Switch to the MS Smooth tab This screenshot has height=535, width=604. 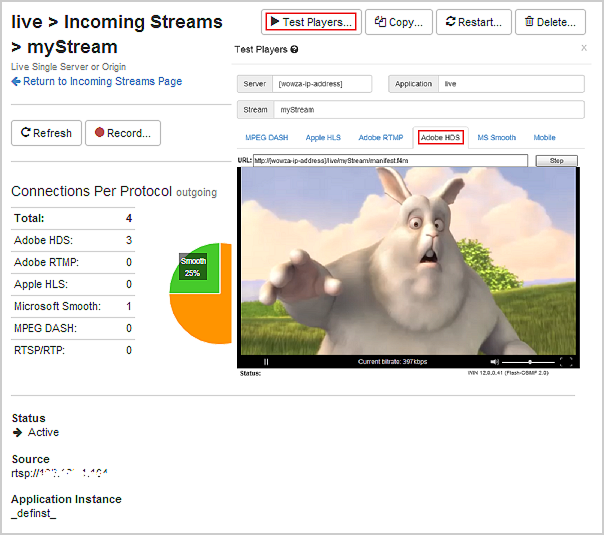click(x=497, y=138)
